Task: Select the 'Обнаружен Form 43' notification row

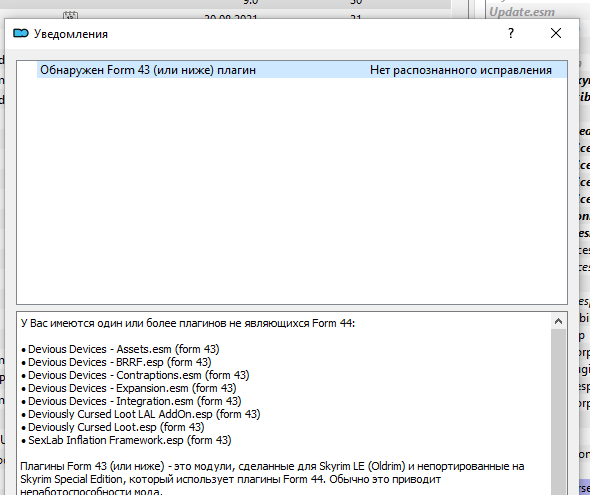Action: [x=302, y=70]
